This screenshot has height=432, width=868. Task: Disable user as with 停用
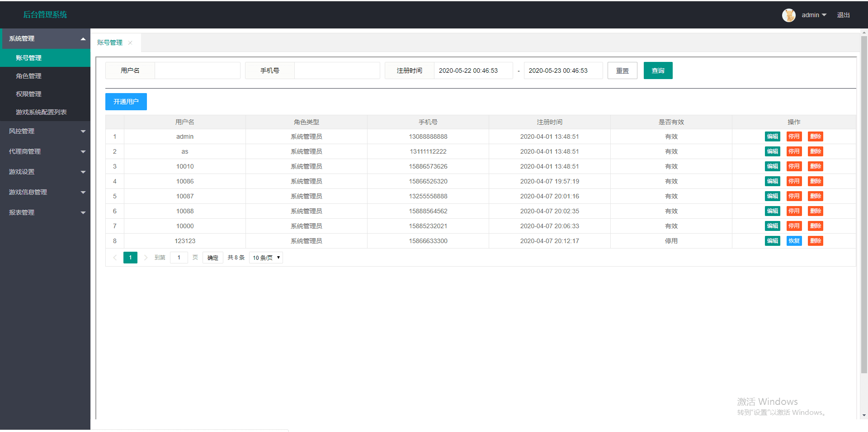tap(794, 151)
